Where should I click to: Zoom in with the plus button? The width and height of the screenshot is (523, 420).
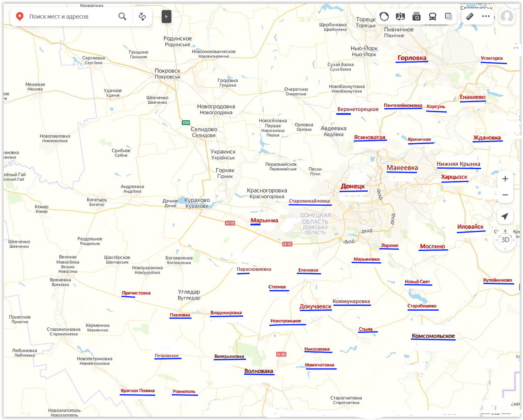pos(505,179)
